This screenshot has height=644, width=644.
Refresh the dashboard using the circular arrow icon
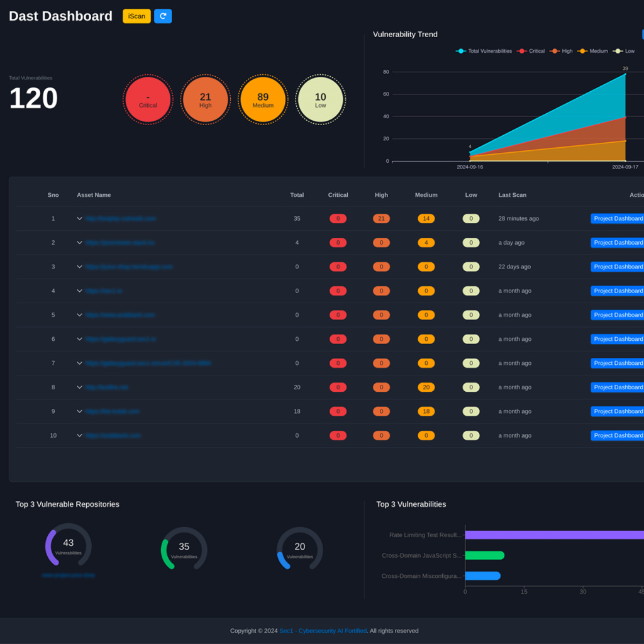point(163,16)
